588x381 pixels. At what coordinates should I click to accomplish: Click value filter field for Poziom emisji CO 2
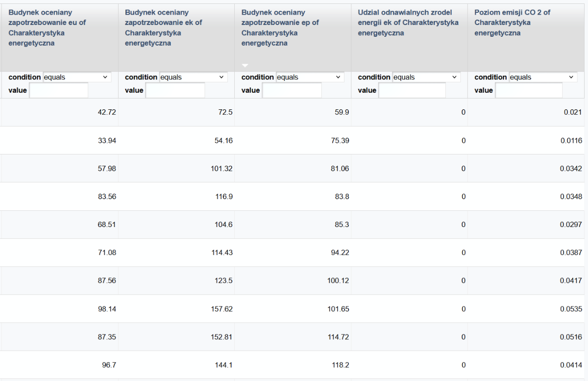pyautogui.click(x=529, y=90)
